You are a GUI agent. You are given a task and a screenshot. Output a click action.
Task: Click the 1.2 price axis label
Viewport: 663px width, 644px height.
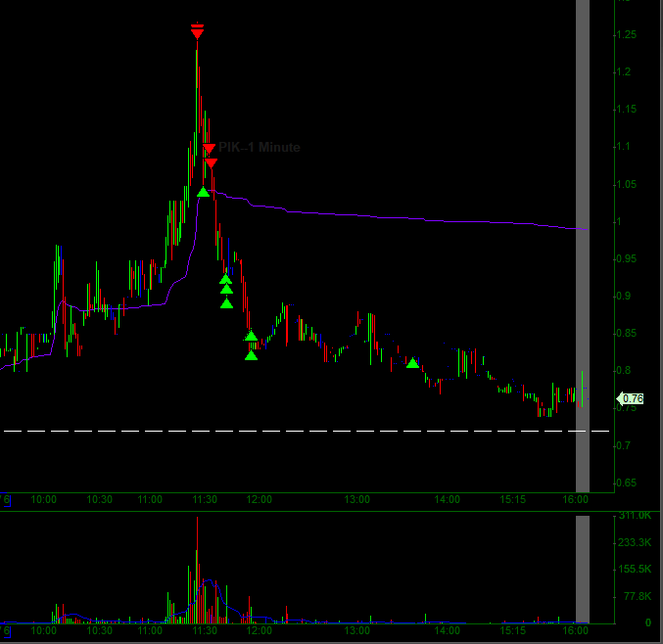coord(624,71)
